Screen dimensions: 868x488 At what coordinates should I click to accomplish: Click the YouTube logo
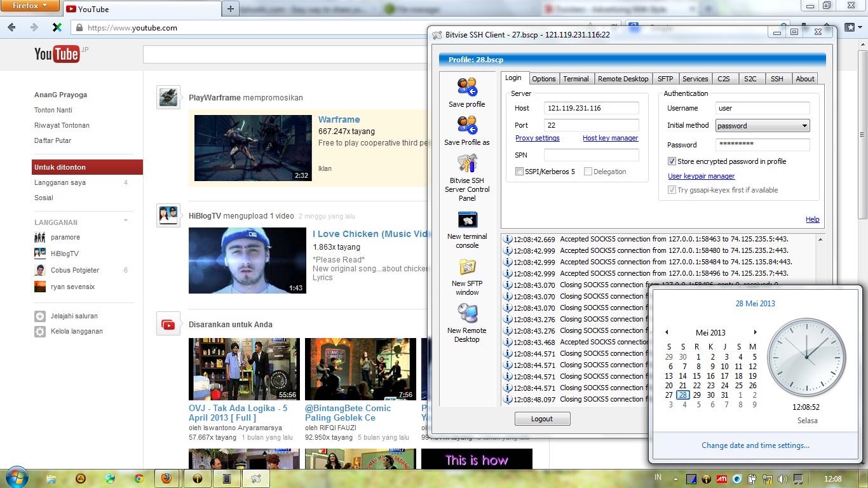click(x=57, y=54)
